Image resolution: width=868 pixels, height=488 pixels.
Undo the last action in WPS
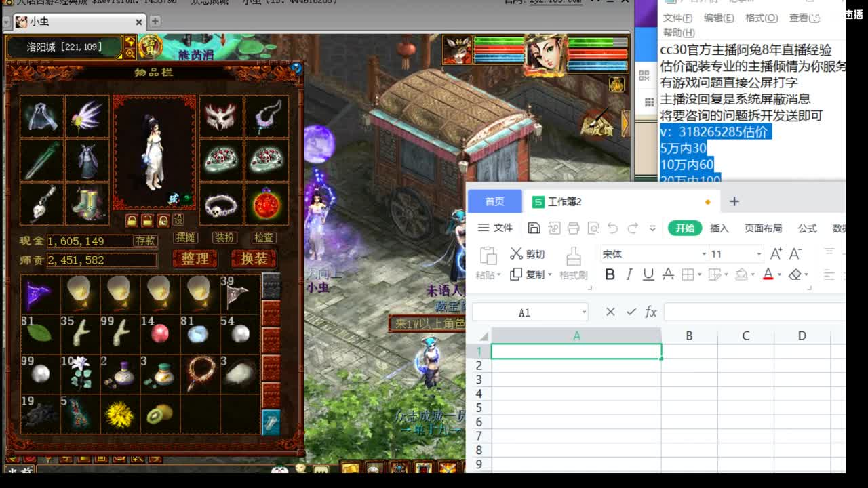tap(613, 228)
